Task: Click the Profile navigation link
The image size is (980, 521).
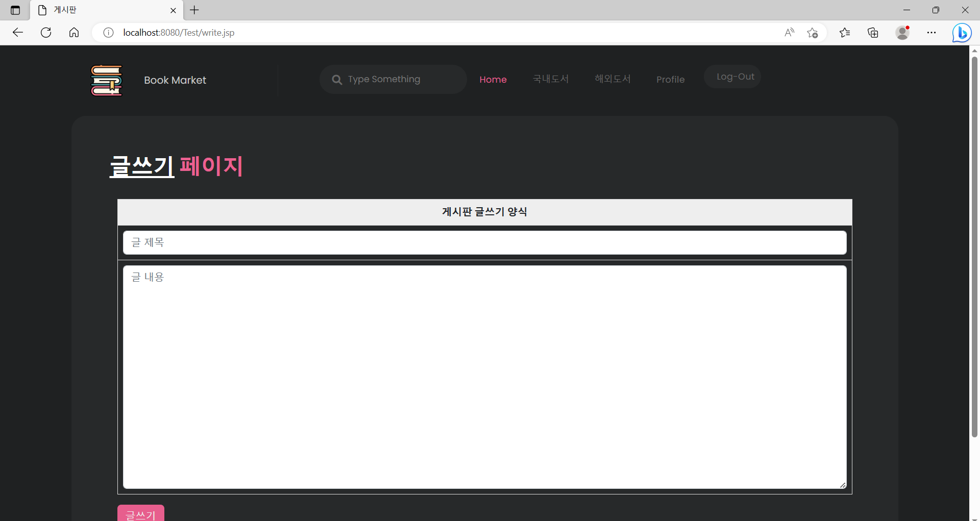Action: [670, 80]
